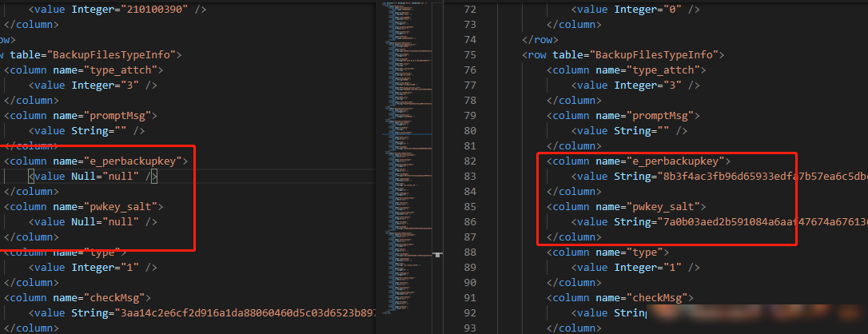Click value Integer="3" on line 77
This screenshot has width=868, height=334.
[635, 85]
